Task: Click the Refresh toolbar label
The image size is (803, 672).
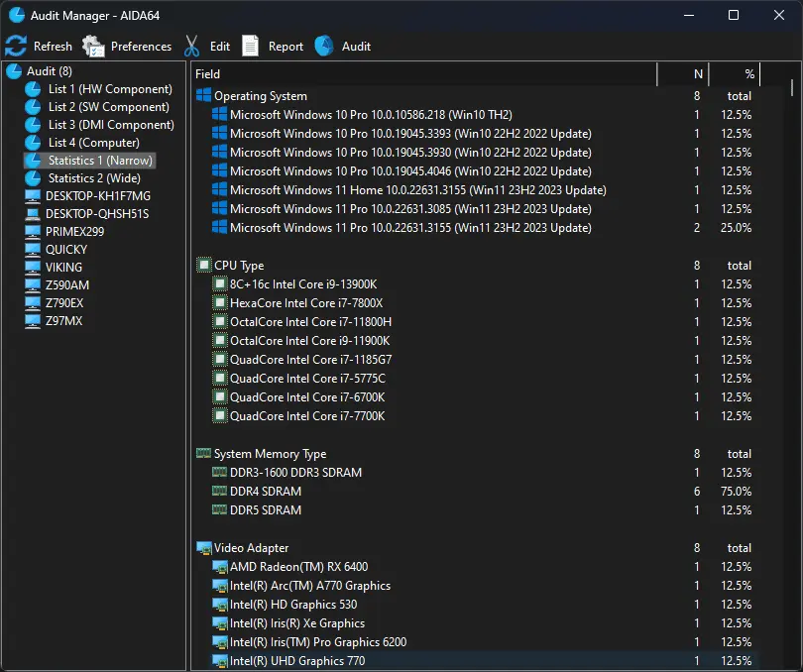Action: pyautogui.click(x=53, y=47)
